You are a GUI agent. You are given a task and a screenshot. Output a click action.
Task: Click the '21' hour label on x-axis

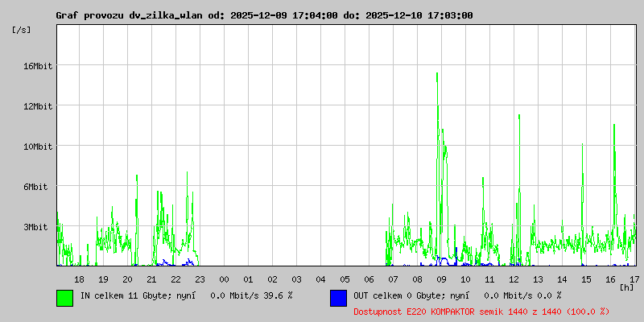151,279
